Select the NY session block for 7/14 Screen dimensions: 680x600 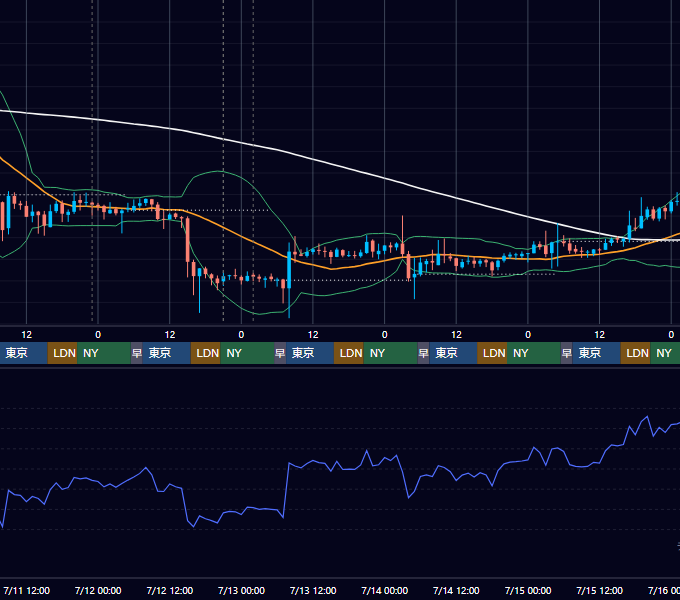click(x=533, y=353)
